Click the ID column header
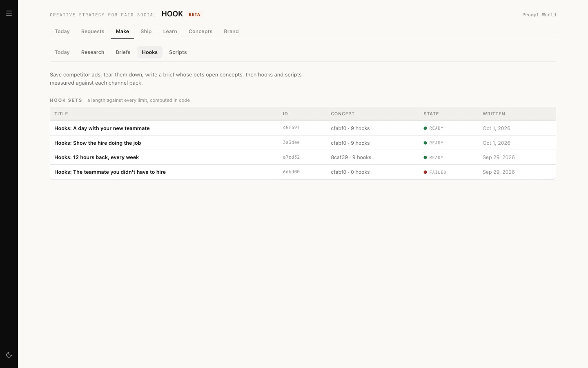The width and height of the screenshot is (588, 368). coord(285,114)
